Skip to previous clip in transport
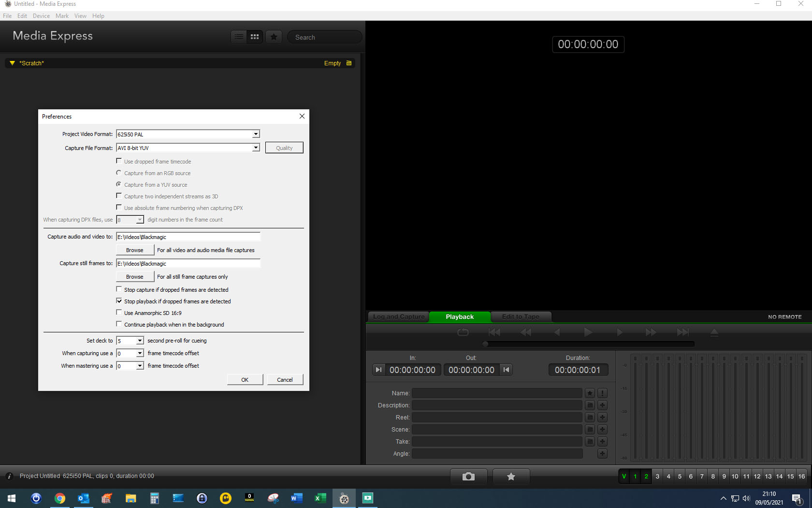The height and width of the screenshot is (508, 812). tap(494, 332)
